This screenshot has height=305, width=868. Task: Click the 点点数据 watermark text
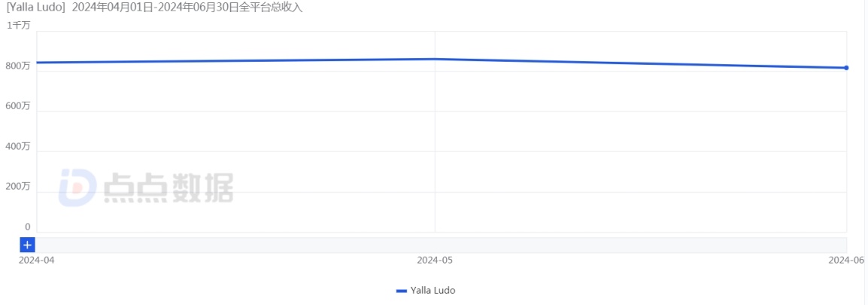pos(168,188)
